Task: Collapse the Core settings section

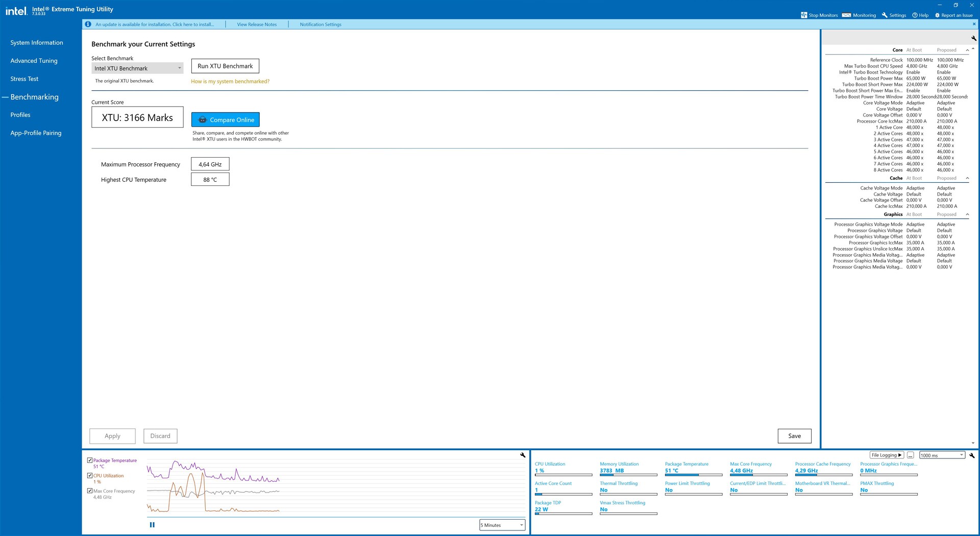Action: click(x=967, y=50)
